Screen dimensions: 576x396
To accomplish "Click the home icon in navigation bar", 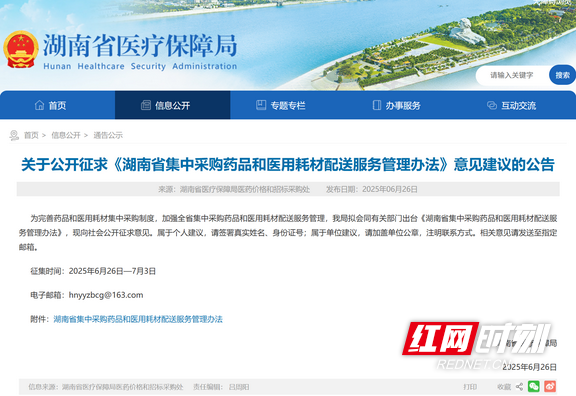I will (x=39, y=105).
